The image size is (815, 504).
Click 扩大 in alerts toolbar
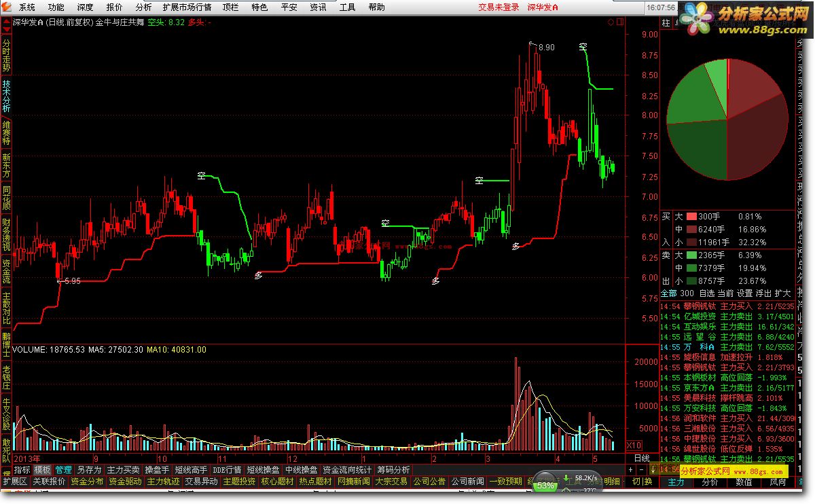point(783,293)
